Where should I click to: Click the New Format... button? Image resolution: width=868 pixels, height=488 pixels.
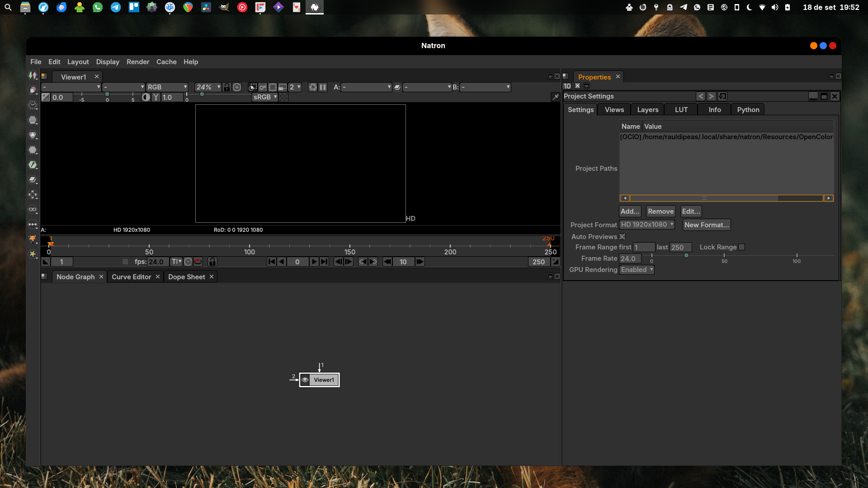click(706, 225)
